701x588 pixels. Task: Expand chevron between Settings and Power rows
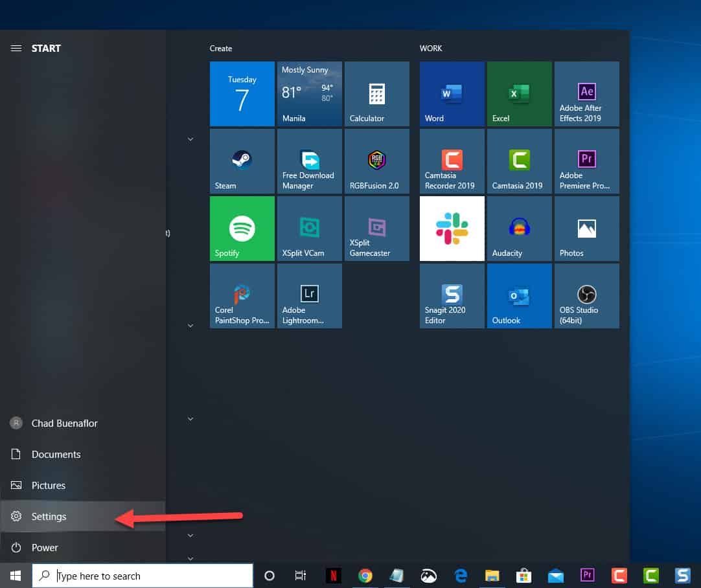[190, 536]
